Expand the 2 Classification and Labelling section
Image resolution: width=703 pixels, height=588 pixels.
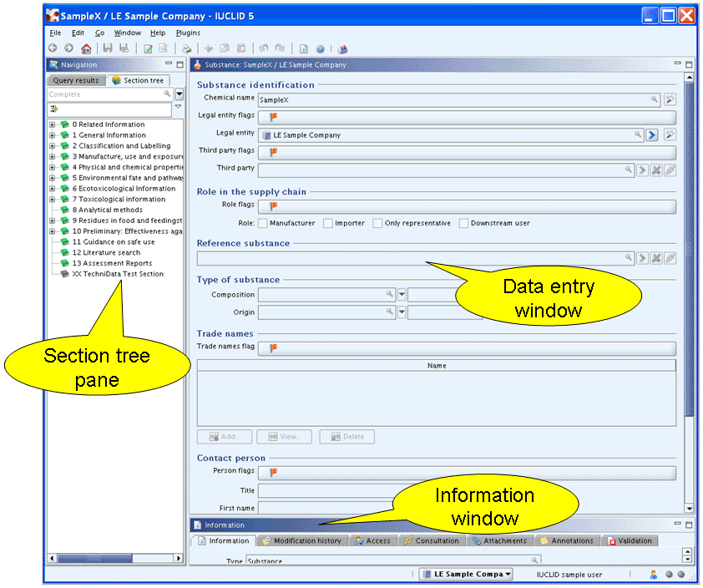point(53,146)
